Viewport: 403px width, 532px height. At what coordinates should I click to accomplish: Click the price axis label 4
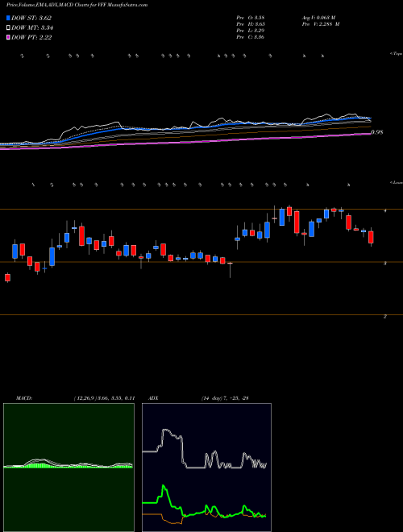coord(385,210)
